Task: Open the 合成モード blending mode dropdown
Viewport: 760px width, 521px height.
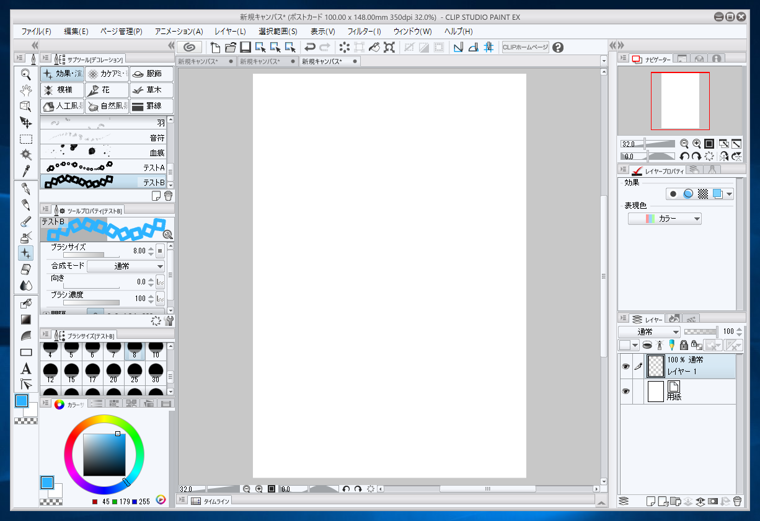Action: [x=126, y=266]
